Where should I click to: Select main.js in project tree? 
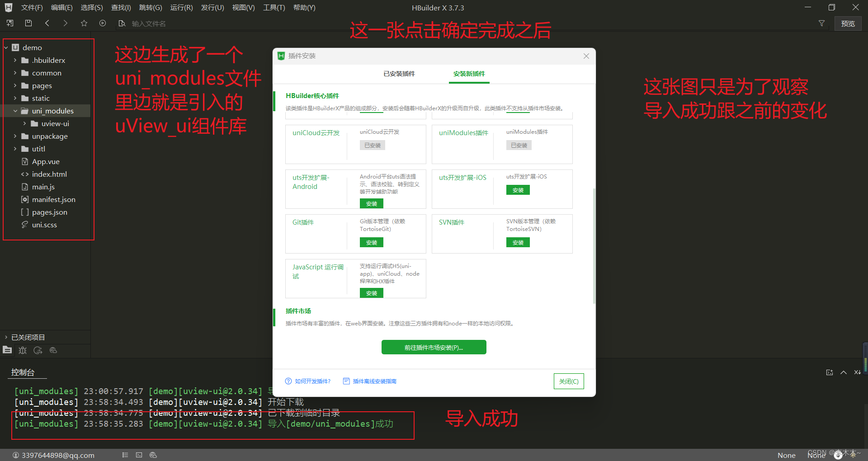click(x=43, y=187)
